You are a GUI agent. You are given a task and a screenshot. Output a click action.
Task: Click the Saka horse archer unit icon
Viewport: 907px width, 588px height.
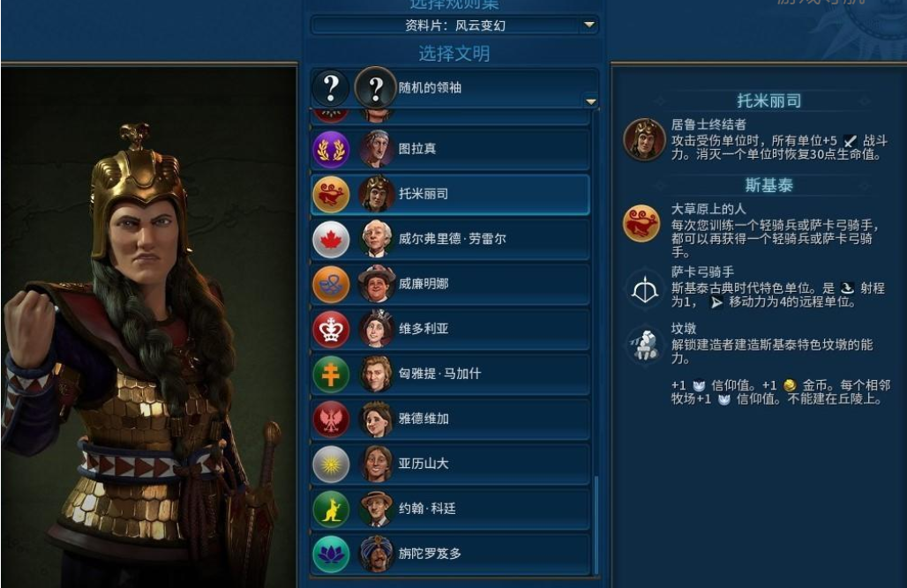(644, 288)
